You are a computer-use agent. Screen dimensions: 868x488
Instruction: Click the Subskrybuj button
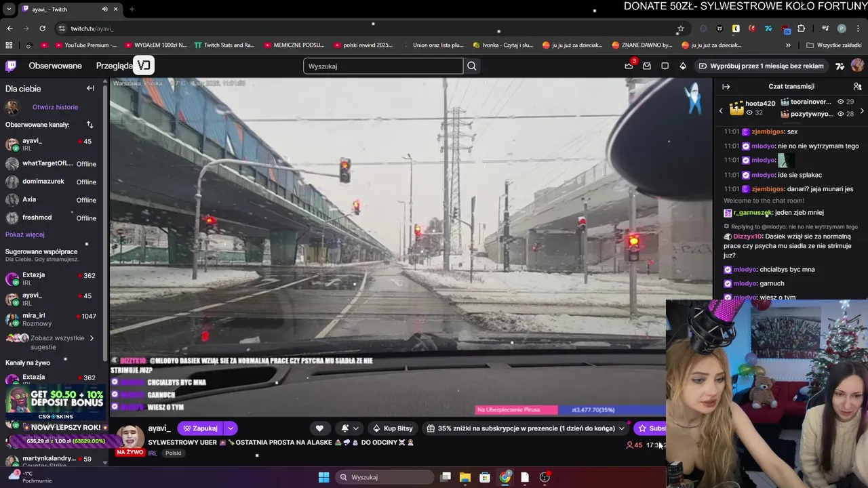(x=650, y=428)
